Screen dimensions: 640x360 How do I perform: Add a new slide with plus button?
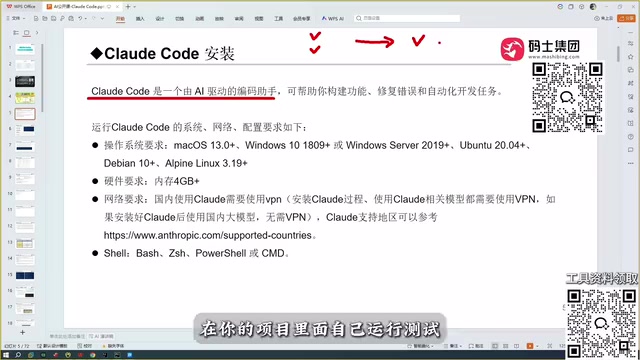pos(22,333)
